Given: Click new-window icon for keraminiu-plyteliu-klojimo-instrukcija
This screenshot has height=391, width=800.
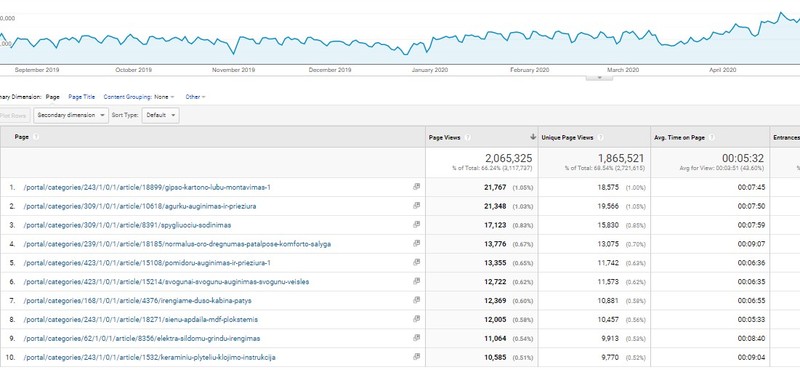Looking at the screenshot, I should [x=416, y=357].
